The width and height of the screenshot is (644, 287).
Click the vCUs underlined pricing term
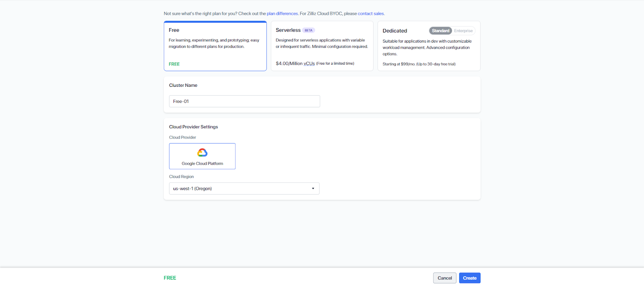[309, 64]
